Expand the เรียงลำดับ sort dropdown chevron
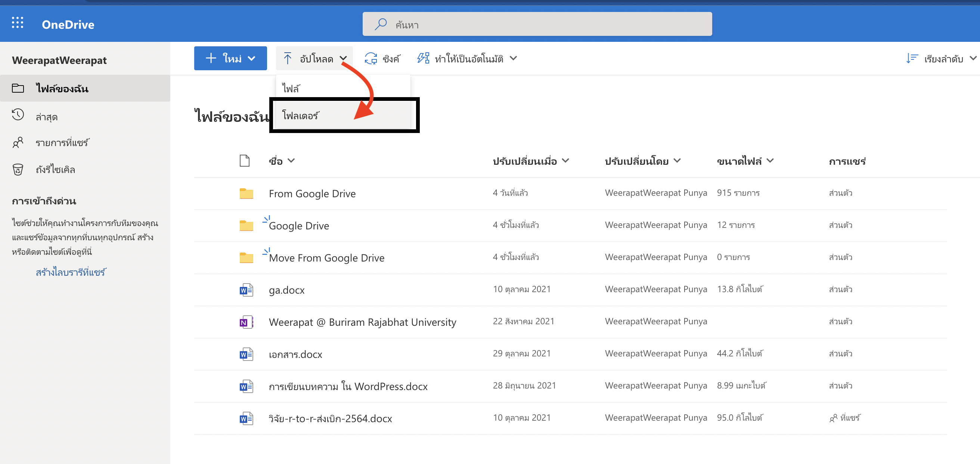This screenshot has width=980, height=464. click(x=973, y=58)
